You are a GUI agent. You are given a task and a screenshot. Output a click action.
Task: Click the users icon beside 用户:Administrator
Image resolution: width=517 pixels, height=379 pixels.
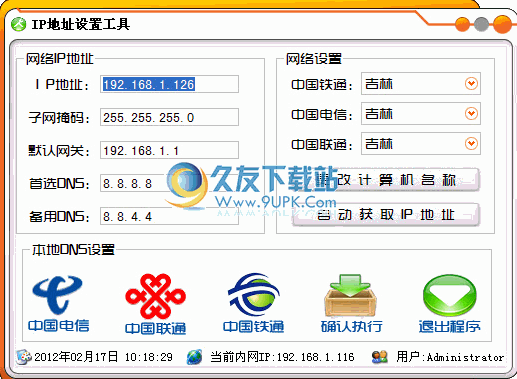[x=380, y=357]
